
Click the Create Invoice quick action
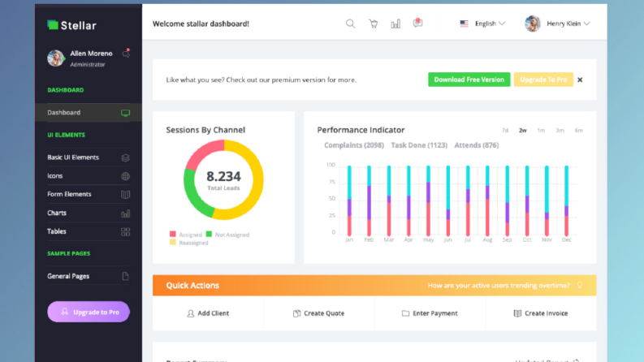541,313
